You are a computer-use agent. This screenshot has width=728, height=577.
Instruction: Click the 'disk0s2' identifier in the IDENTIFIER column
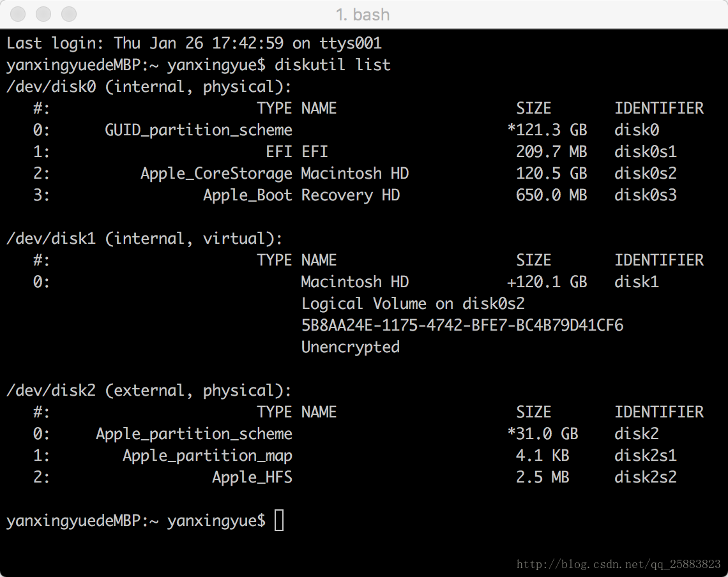pyautogui.click(x=646, y=174)
